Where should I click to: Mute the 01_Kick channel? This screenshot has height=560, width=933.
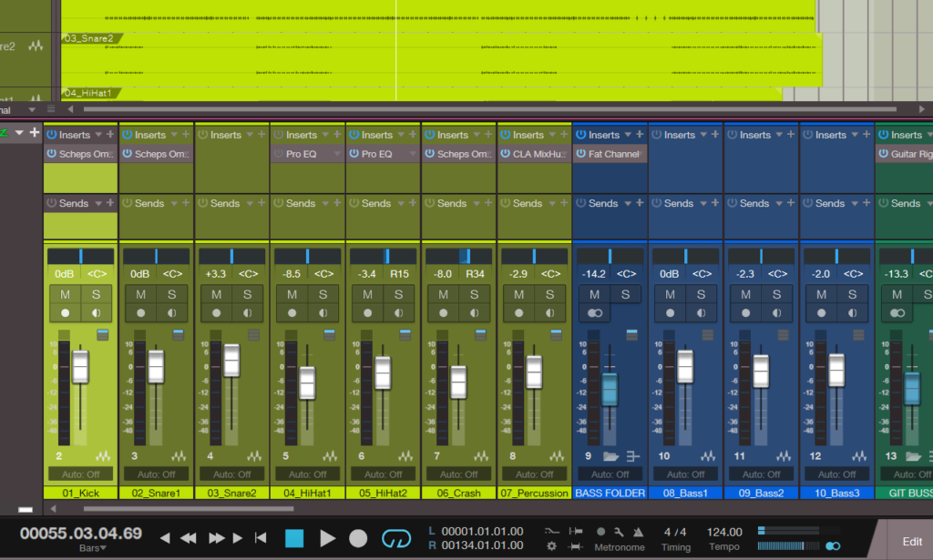coord(65,294)
